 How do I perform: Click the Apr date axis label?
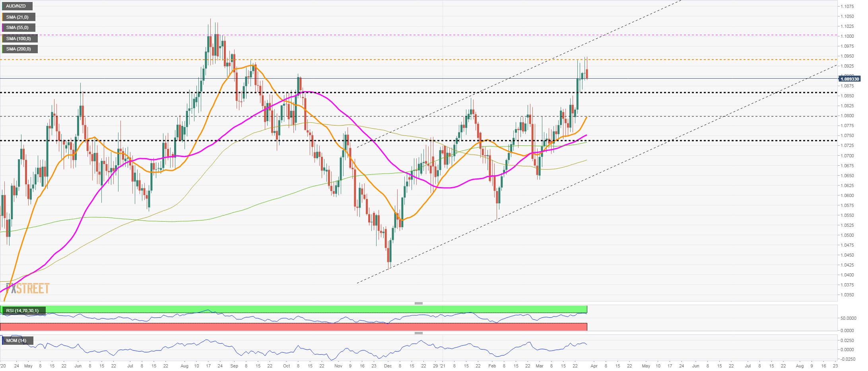tap(594, 366)
